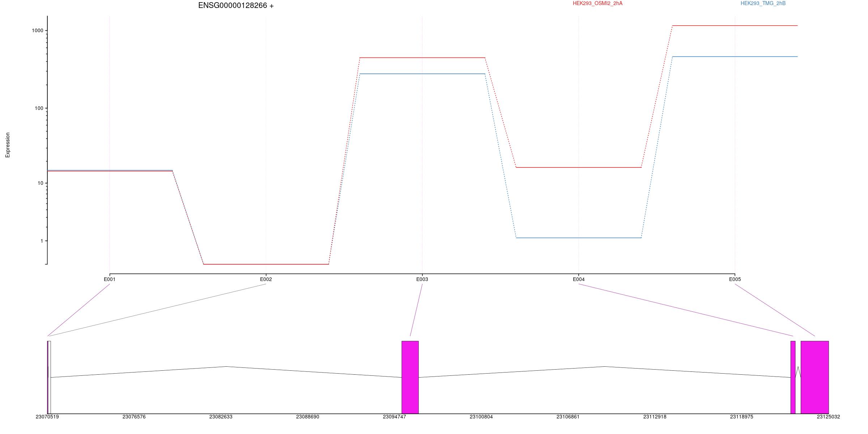This screenshot has width=868, height=434.
Task: Click genomic coordinate 23088690
Action: (308, 417)
